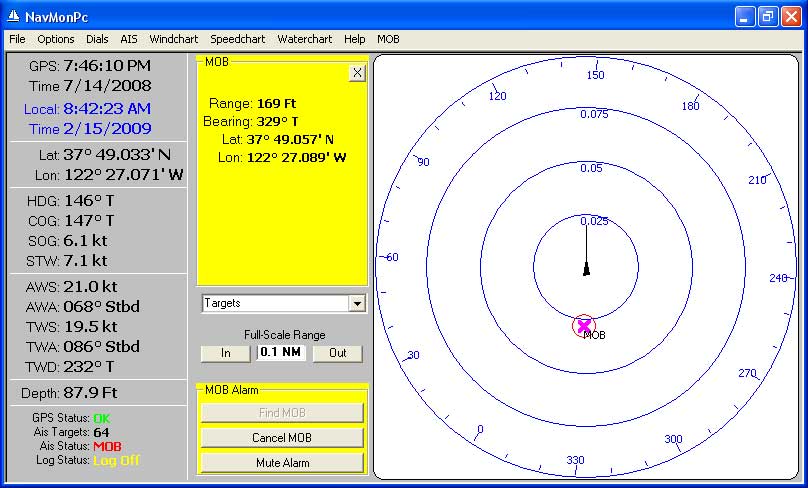
Task: Open the Options menu
Action: coord(56,39)
